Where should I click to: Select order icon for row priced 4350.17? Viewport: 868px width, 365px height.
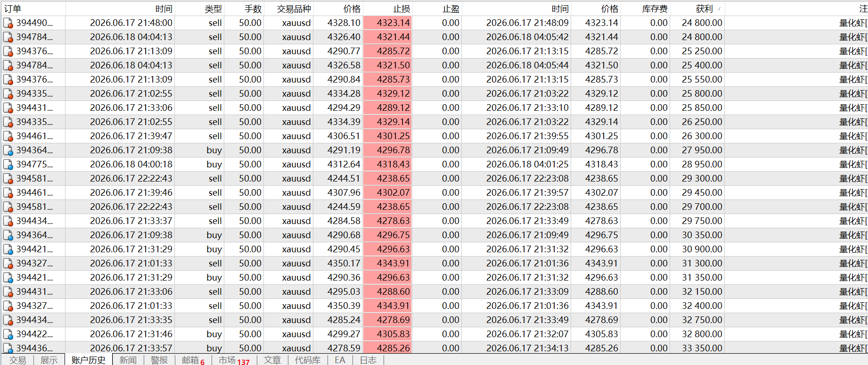tap(8, 264)
